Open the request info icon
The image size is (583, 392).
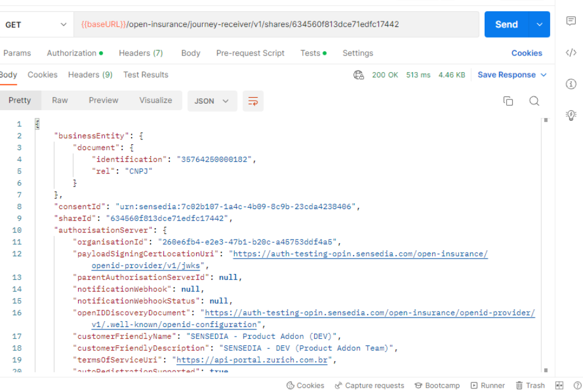[x=570, y=83]
